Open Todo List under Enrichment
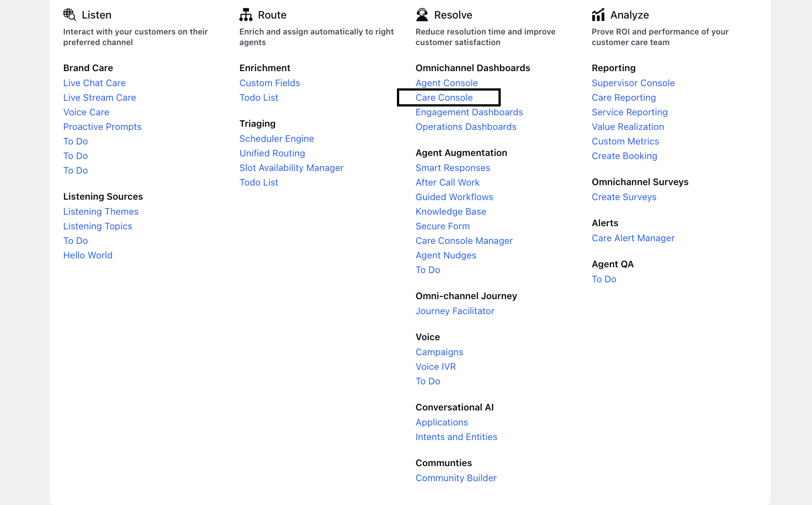Viewport: 812px width, 505px height. 259,98
